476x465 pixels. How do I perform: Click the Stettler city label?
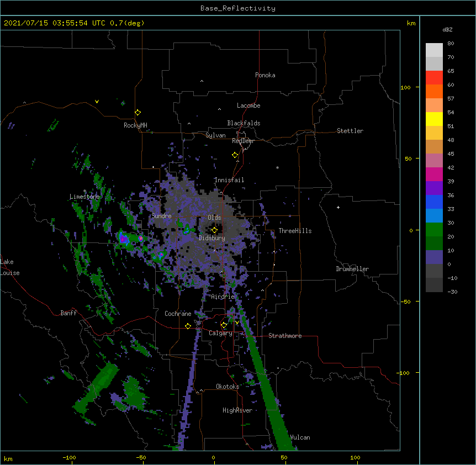click(350, 131)
